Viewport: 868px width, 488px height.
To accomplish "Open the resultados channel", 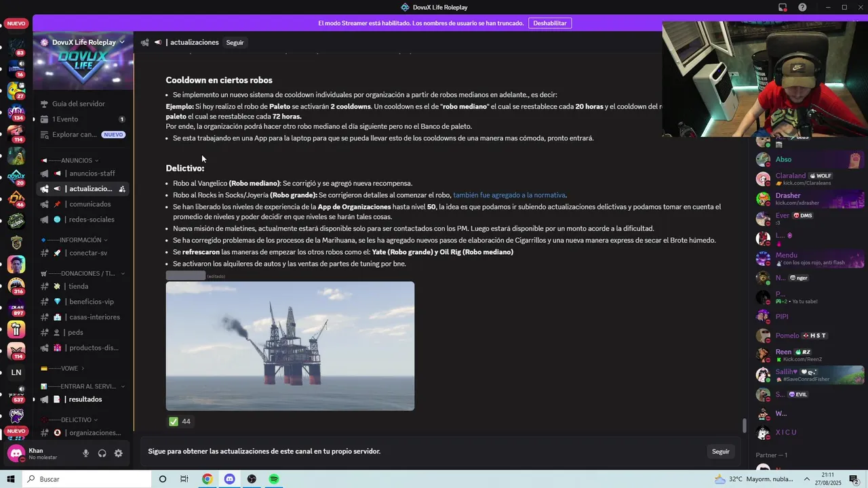I will pos(83,399).
